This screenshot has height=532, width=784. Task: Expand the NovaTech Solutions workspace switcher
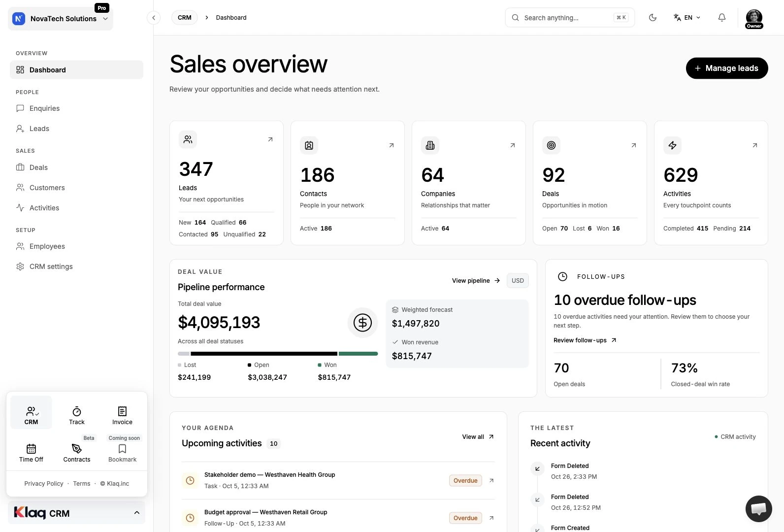61,19
